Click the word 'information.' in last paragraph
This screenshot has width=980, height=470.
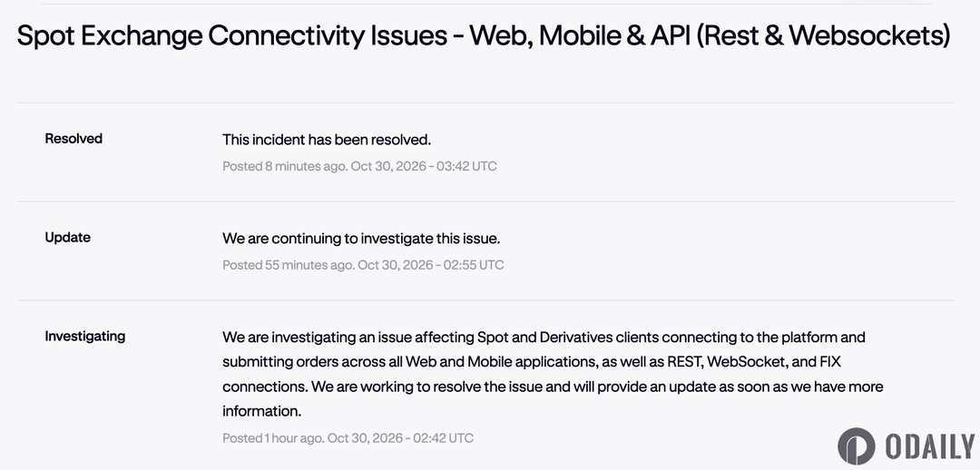click(262, 411)
